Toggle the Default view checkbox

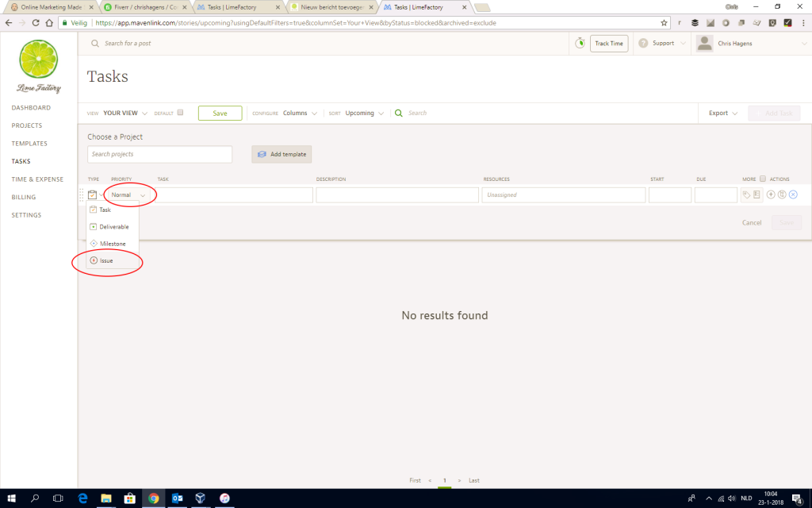180,113
